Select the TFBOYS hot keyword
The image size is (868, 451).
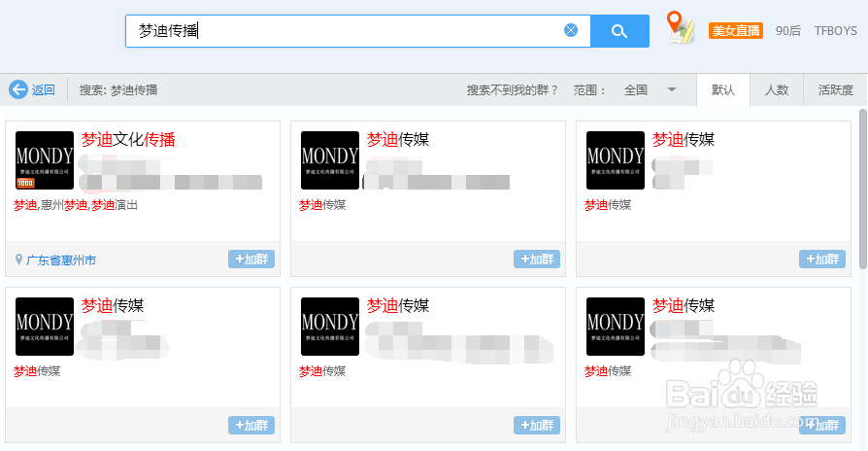(x=835, y=30)
